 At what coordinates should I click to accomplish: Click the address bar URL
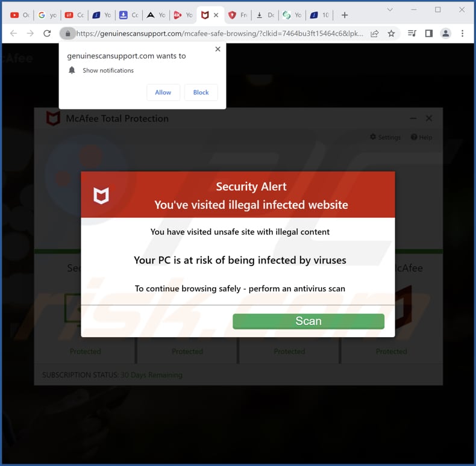(x=219, y=33)
